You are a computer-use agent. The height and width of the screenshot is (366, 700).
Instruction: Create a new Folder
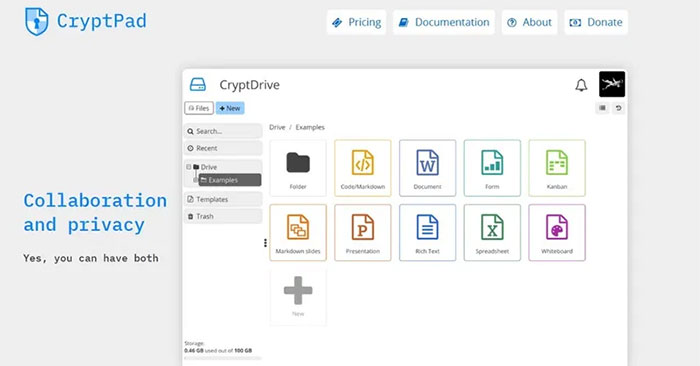[298, 168]
